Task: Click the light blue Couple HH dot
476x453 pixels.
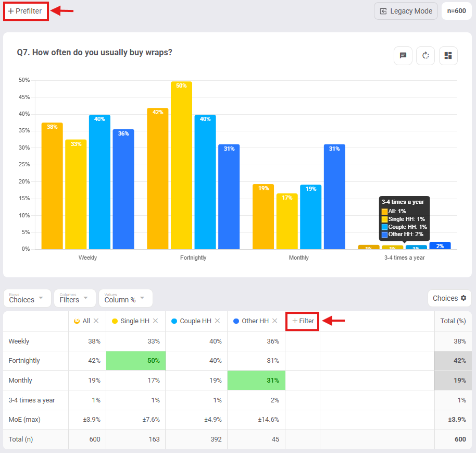Action: (174, 321)
